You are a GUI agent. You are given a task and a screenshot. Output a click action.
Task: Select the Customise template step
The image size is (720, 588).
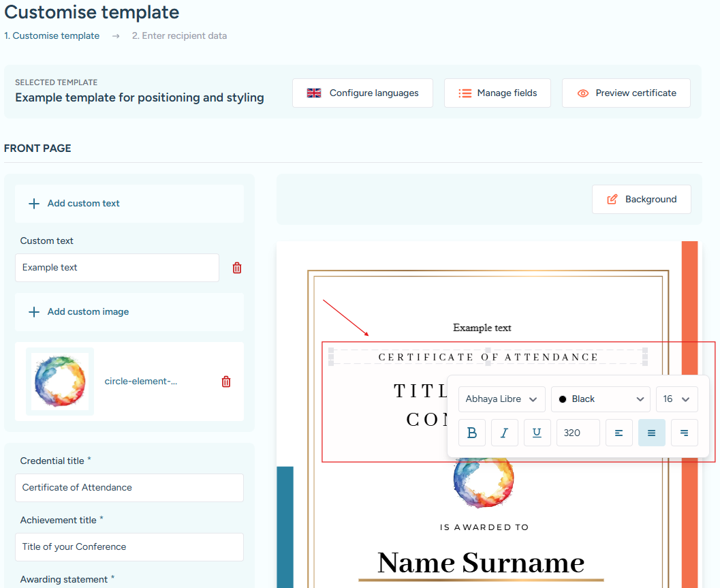click(52, 35)
